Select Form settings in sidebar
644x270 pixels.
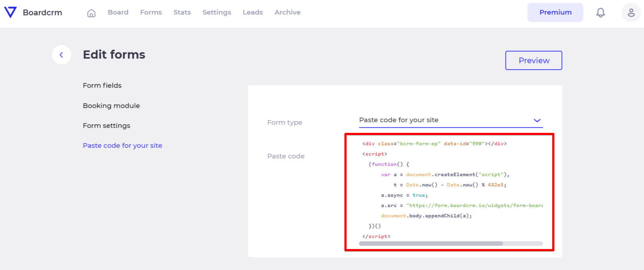point(106,126)
